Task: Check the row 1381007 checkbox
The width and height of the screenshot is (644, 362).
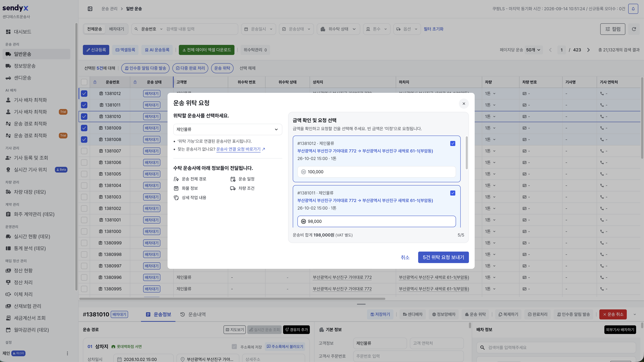Action: tap(84, 151)
